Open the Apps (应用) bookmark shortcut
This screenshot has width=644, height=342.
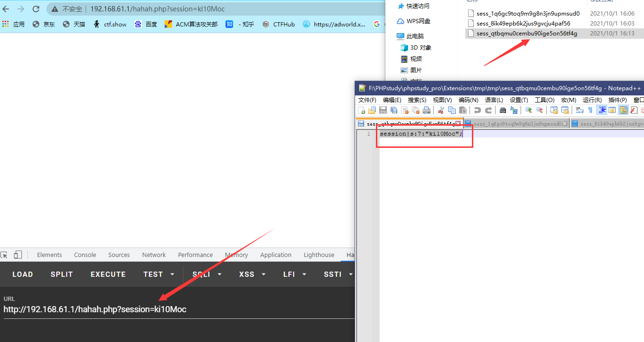click(14, 24)
